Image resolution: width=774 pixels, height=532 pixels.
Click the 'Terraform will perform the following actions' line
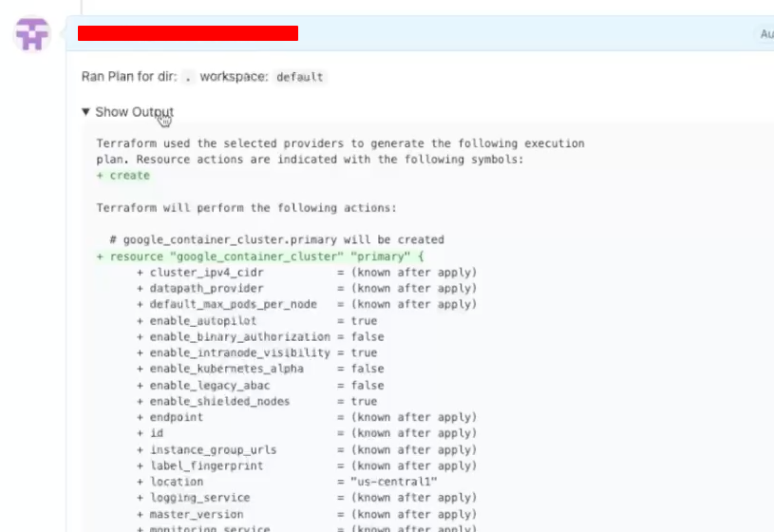[x=246, y=208]
